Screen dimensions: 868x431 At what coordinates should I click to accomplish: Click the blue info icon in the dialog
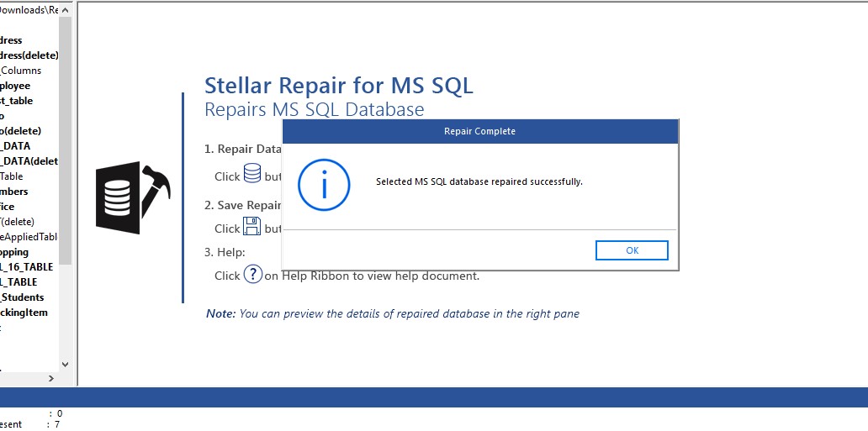tap(324, 185)
